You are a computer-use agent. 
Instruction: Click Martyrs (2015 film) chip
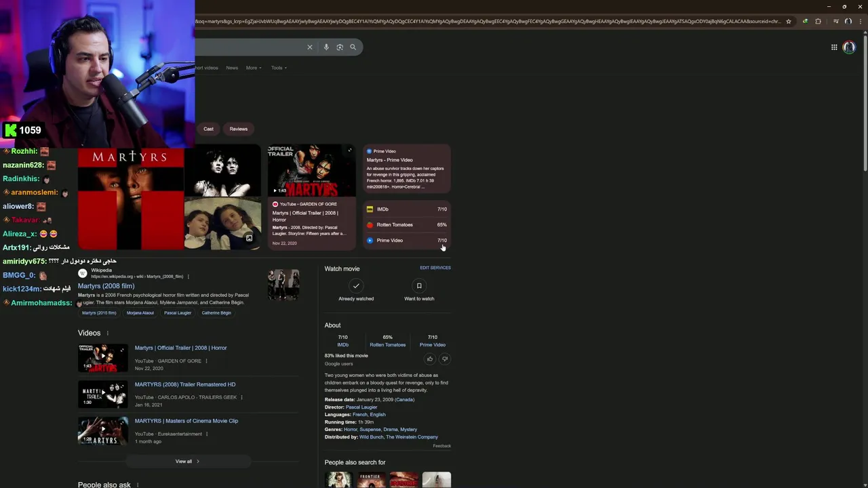[x=99, y=313]
